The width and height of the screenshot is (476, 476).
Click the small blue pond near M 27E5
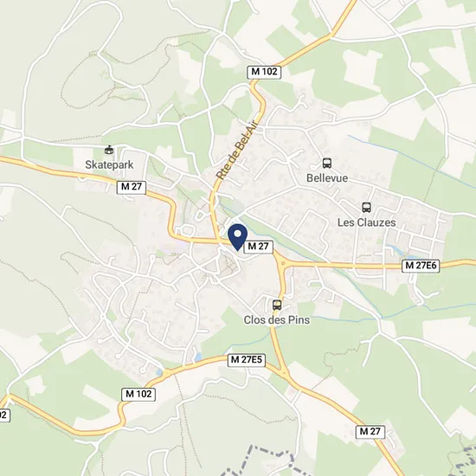tap(198, 357)
